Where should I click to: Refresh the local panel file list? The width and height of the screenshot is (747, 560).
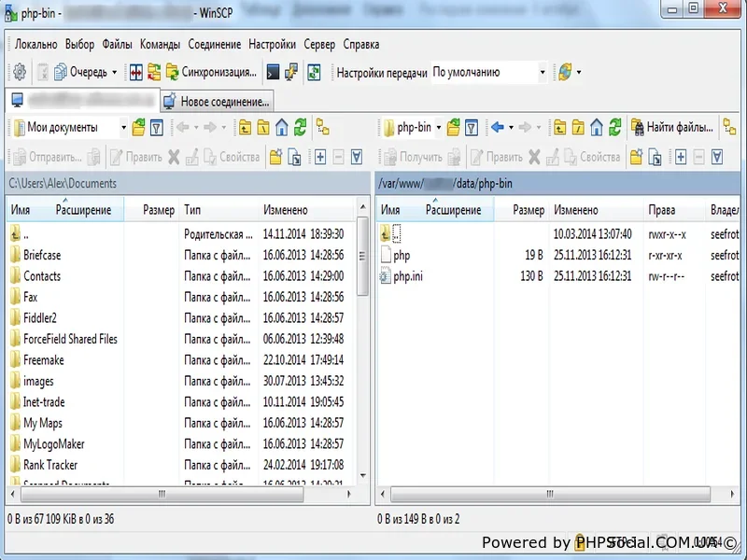click(300, 128)
